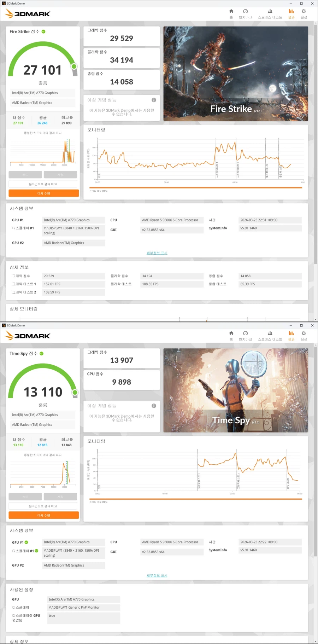
Task: Click 저장 button in Time Spy window
Action: point(60,497)
